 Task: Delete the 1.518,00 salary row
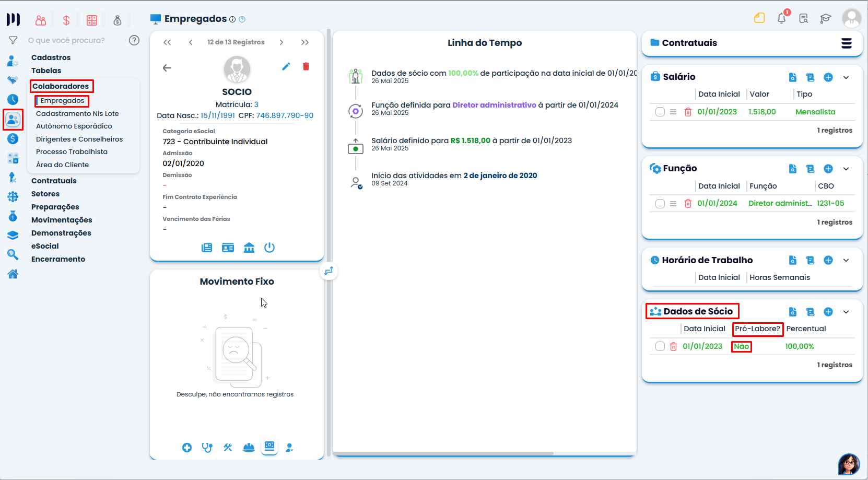688,112
